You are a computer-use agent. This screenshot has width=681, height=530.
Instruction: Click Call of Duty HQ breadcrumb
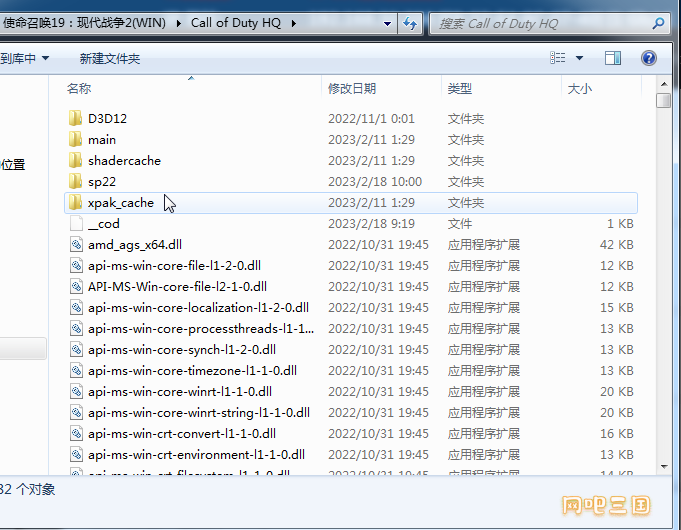click(236, 23)
